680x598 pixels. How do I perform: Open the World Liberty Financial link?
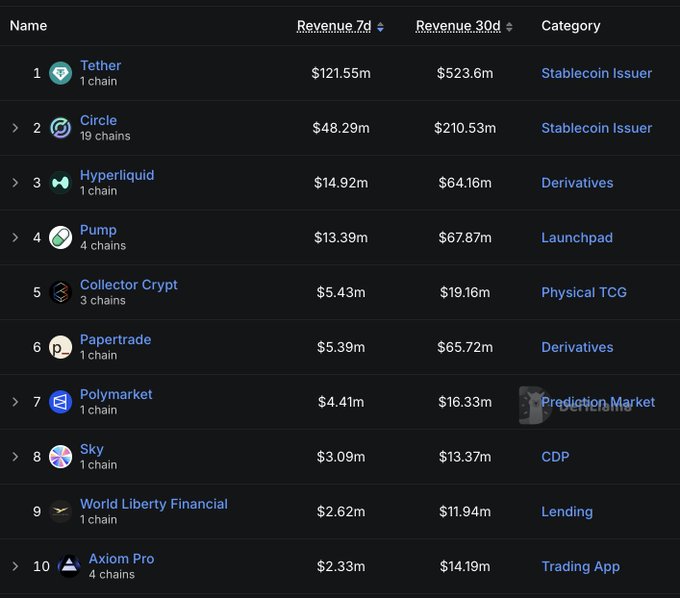pyautogui.click(x=154, y=504)
